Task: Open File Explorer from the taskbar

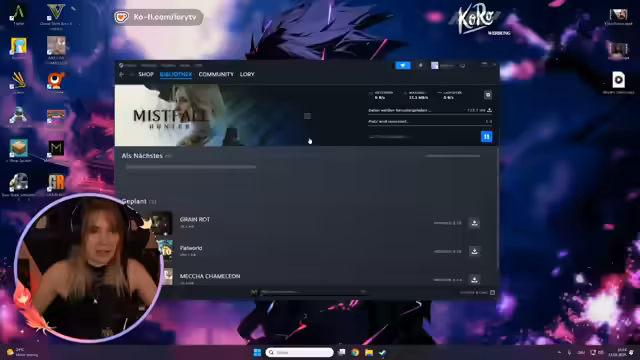Action: [369, 352]
